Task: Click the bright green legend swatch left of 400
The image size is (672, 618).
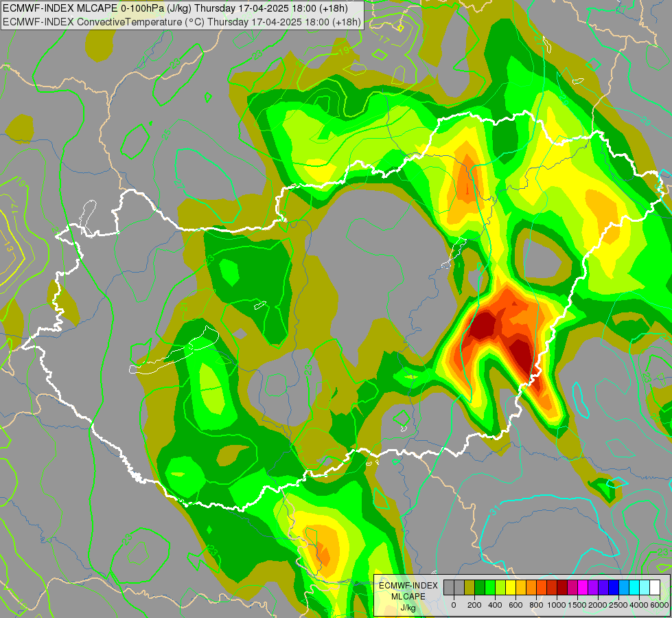Action: [490, 587]
